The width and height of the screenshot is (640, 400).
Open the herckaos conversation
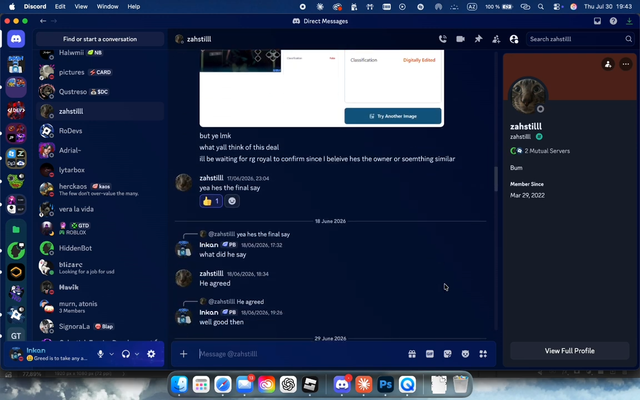click(100, 189)
